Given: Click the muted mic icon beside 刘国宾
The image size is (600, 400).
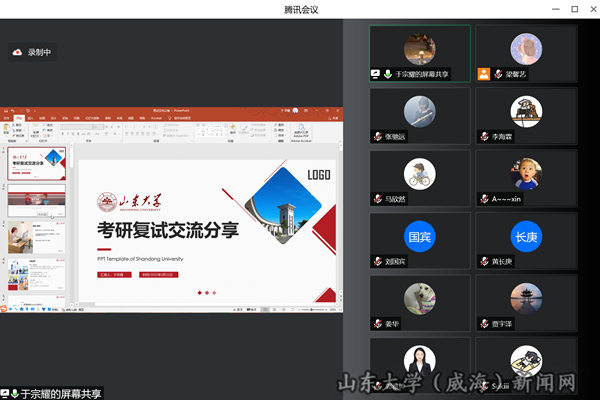Looking at the screenshot, I should point(378,261).
